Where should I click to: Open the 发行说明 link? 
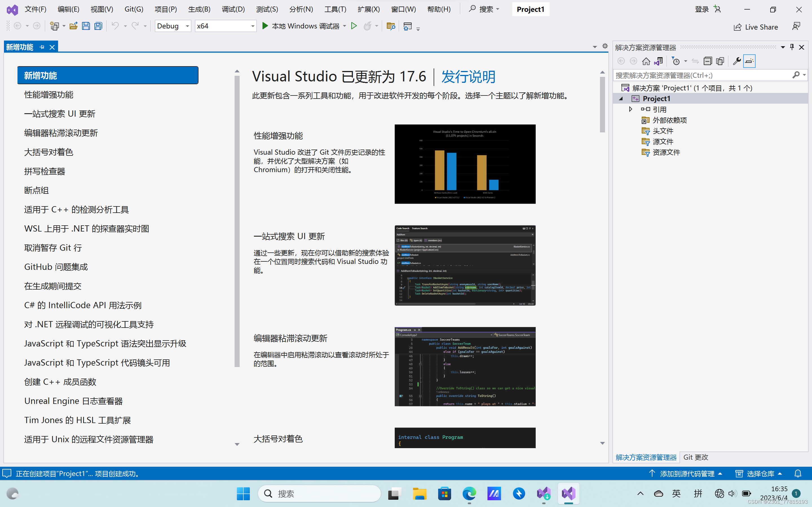(x=468, y=77)
